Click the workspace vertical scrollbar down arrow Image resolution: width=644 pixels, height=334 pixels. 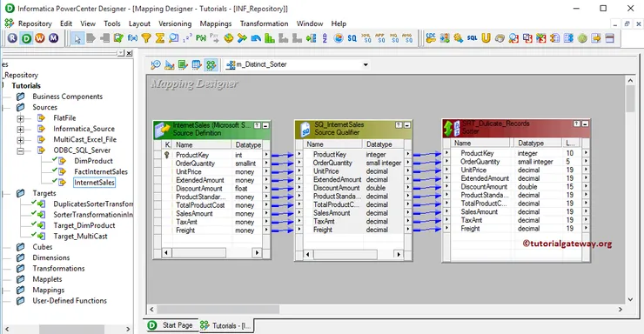(630, 300)
